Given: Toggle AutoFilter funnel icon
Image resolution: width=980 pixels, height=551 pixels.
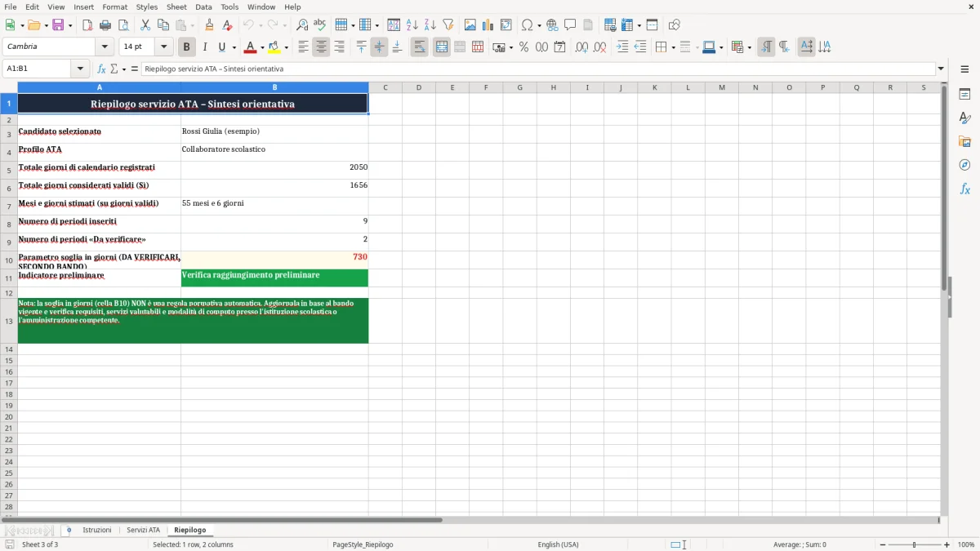Looking at the screenshot, I should (448, 25).
